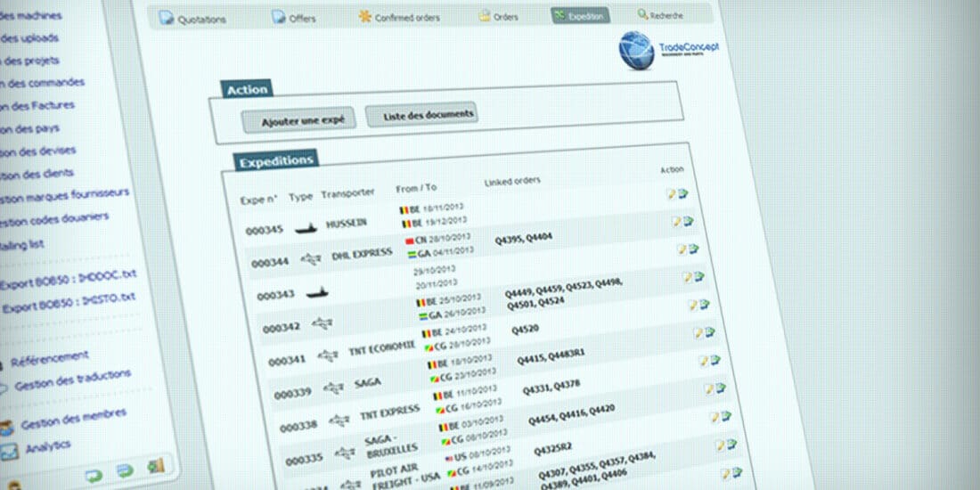Open the des Factures sidebar link
The image size is (980, 490).
37,106
